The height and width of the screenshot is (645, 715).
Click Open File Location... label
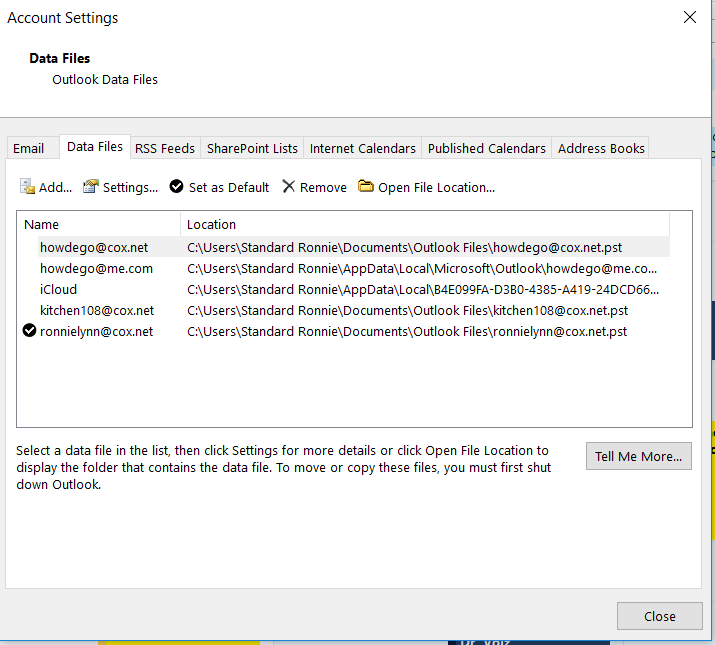coord(436,187)
